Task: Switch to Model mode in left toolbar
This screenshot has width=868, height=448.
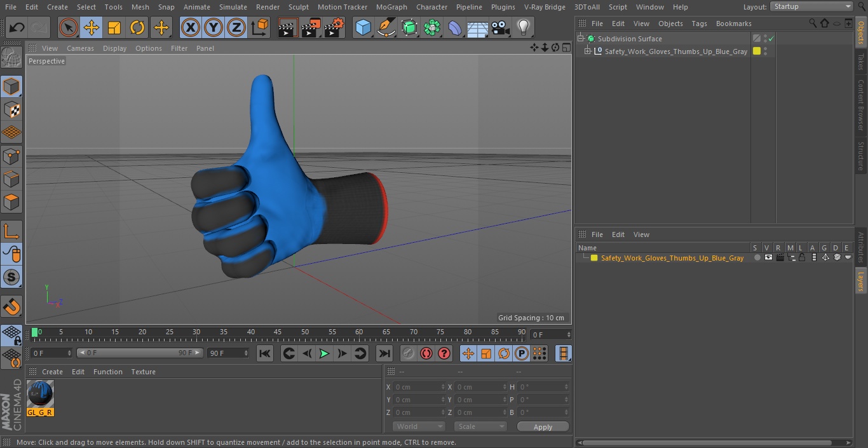Action: (x=11, y=86)
